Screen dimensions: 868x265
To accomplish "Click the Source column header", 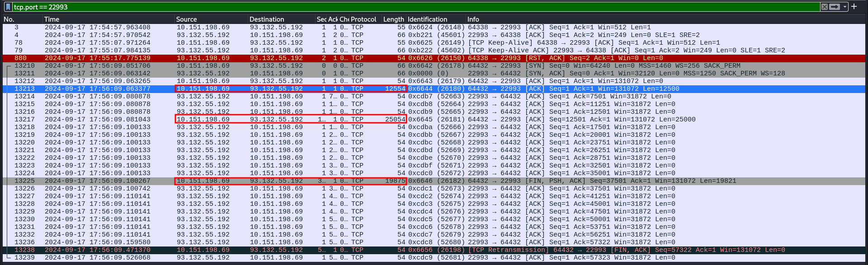I will point(186,19).
